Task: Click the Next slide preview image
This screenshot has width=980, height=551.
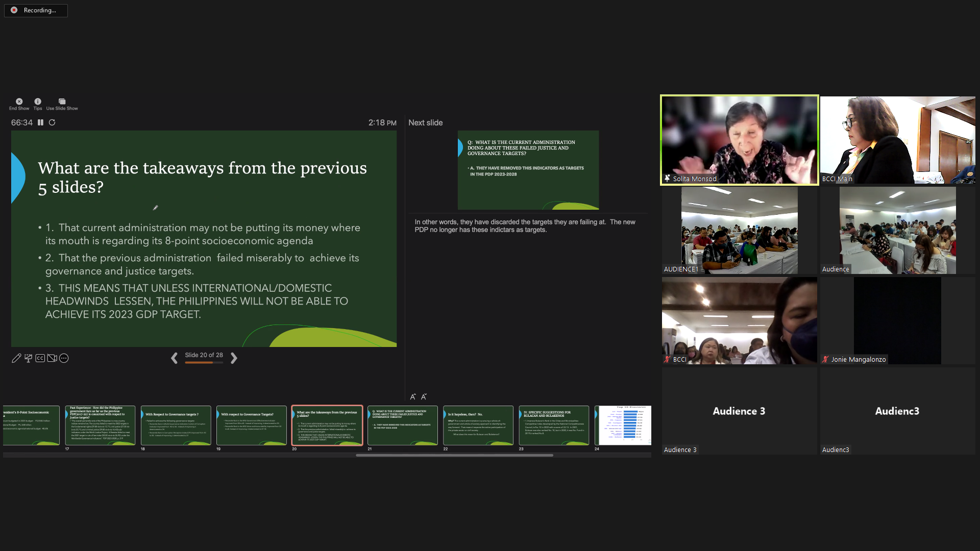Action: 528,170
